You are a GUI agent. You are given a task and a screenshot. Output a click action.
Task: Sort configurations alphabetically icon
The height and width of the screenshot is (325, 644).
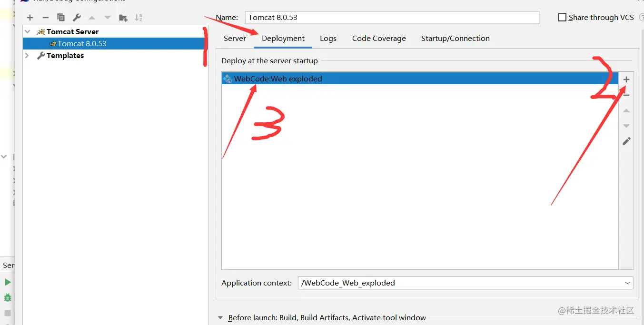click(139, 18)
